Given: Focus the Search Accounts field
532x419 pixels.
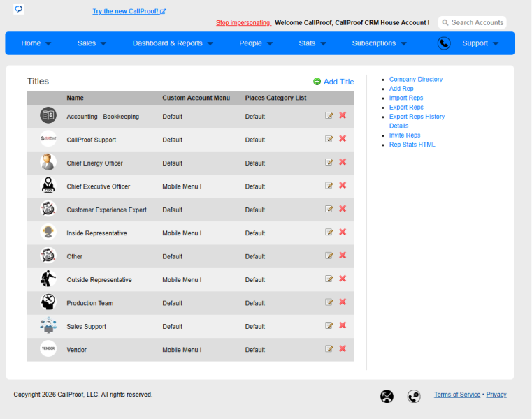Looking at the screenshot, I should click(473, 22).
